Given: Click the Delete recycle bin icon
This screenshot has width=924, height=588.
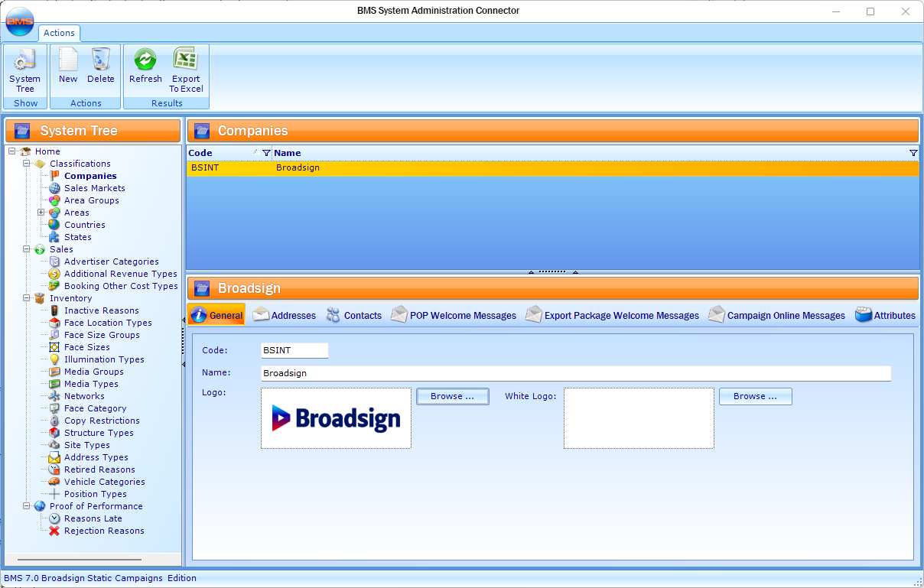Looking at the screenshot, I should tap(100, 60).
